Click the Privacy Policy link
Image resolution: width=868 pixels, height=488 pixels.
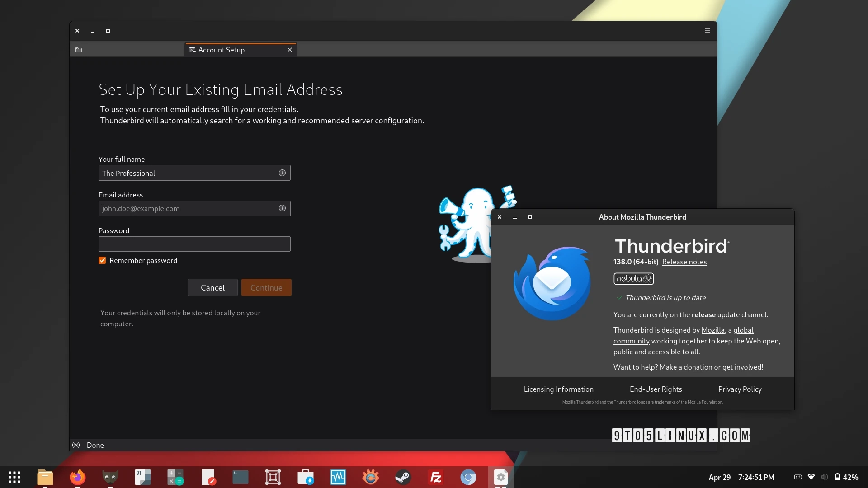(x=740, y=389)
